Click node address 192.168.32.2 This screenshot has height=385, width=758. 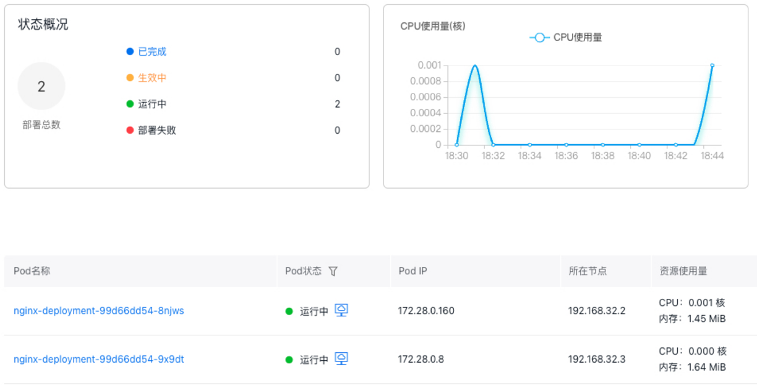coord(597,311)
